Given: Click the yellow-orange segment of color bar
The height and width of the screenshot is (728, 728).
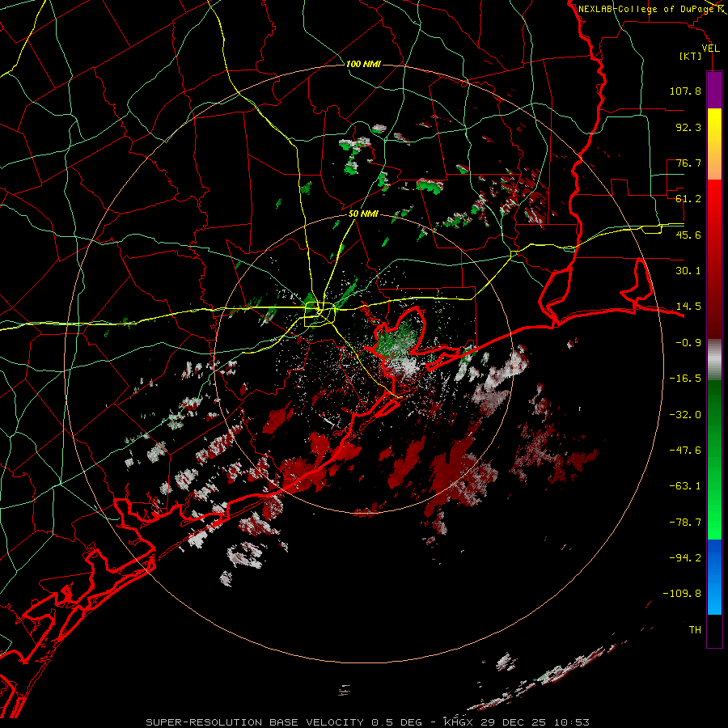Looking at the screenshot, I should tap(714, 144).
